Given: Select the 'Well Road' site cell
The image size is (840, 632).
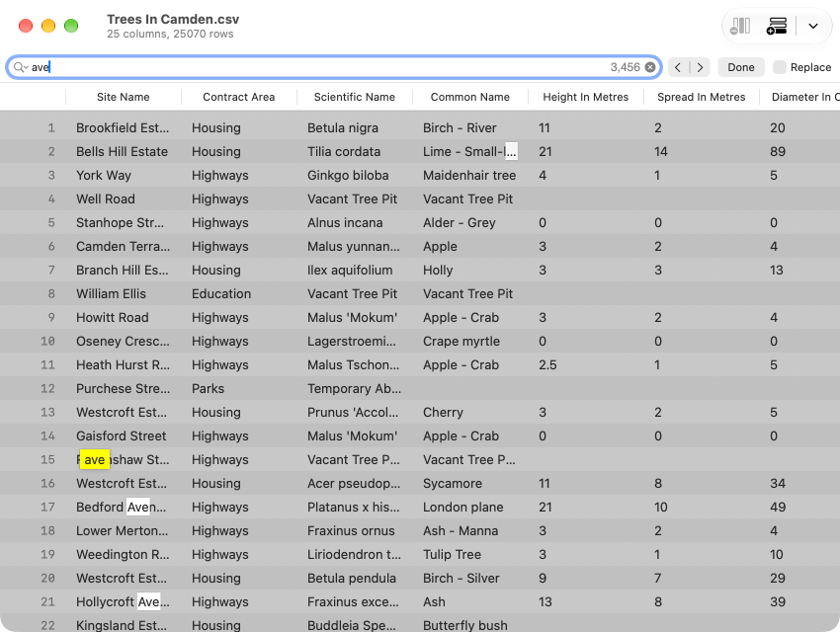Looking at the screenshot, I should coord(106,199).
